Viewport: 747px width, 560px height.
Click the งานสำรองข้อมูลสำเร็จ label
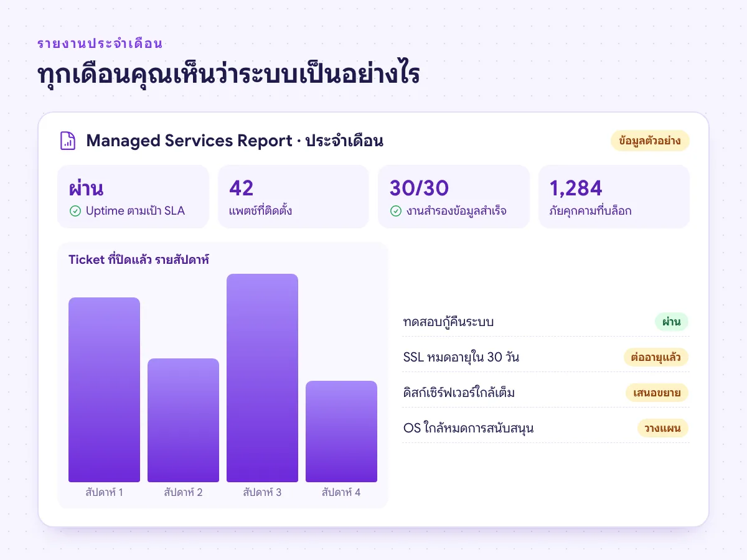pos(456,211)
